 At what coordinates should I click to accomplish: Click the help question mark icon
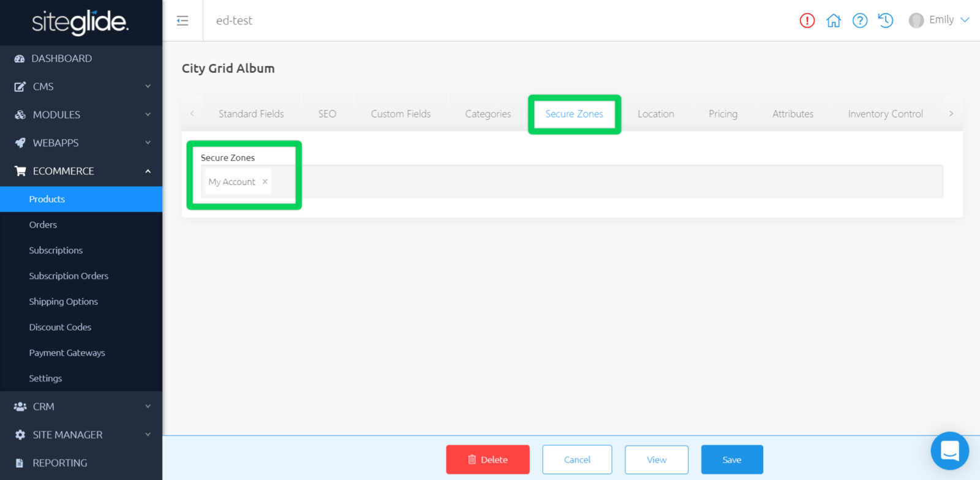pyautogui.click(x=859, y=21)
